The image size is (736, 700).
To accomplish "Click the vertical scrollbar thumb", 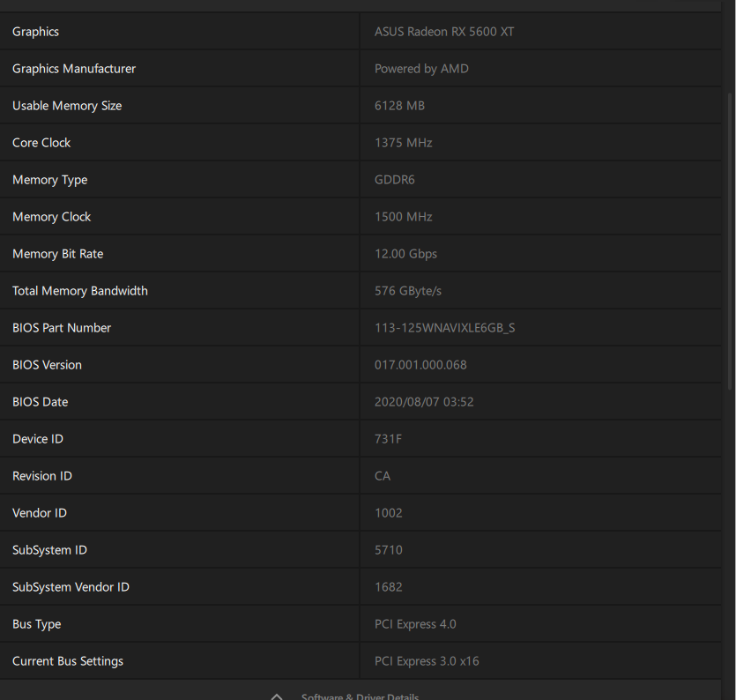I will [730, 242].
